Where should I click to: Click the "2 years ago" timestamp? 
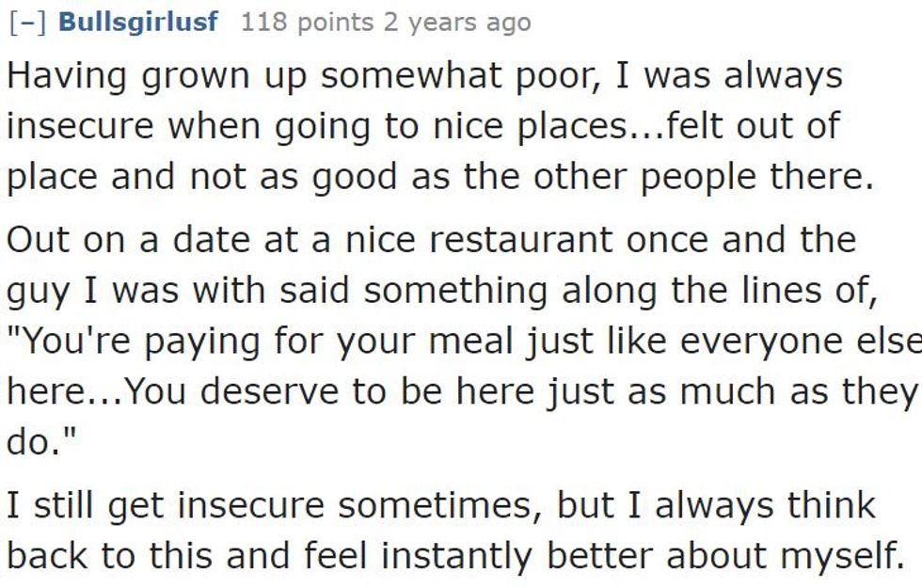[456, 23]
